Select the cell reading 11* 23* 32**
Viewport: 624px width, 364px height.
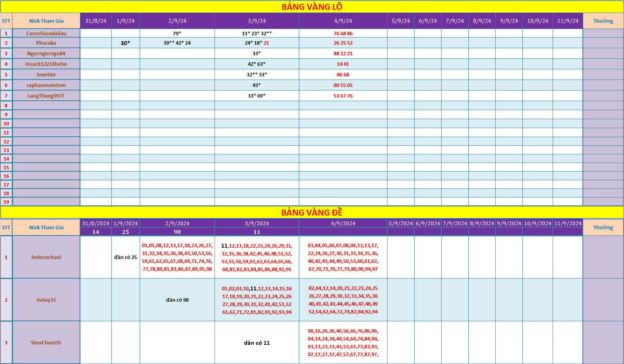click(x=257, y=33)
